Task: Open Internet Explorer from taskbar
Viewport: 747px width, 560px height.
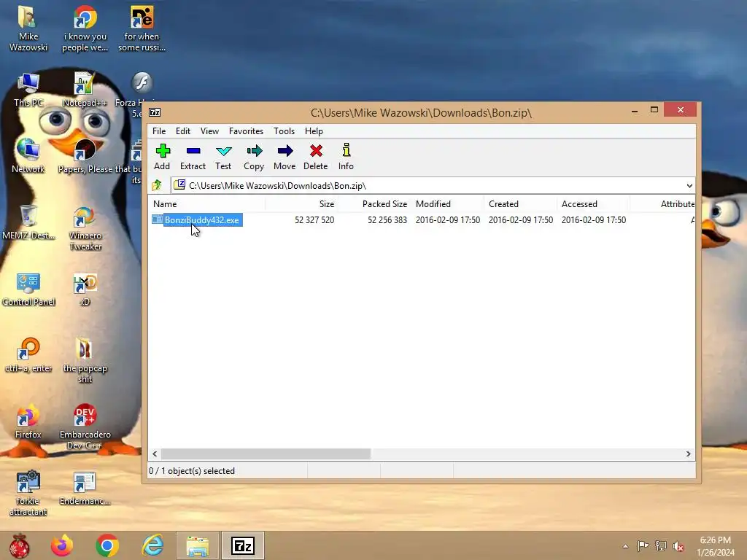Action: [152, 545]
